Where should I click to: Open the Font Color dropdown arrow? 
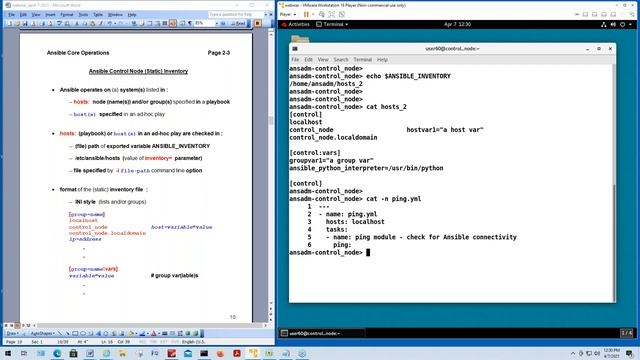point(159,333)
